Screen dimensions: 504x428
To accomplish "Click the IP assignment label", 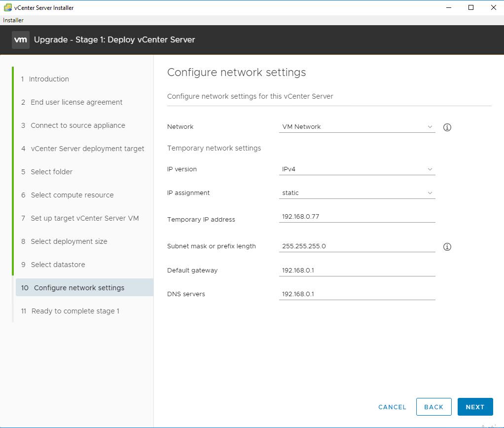I will click(x=188, y=193).
